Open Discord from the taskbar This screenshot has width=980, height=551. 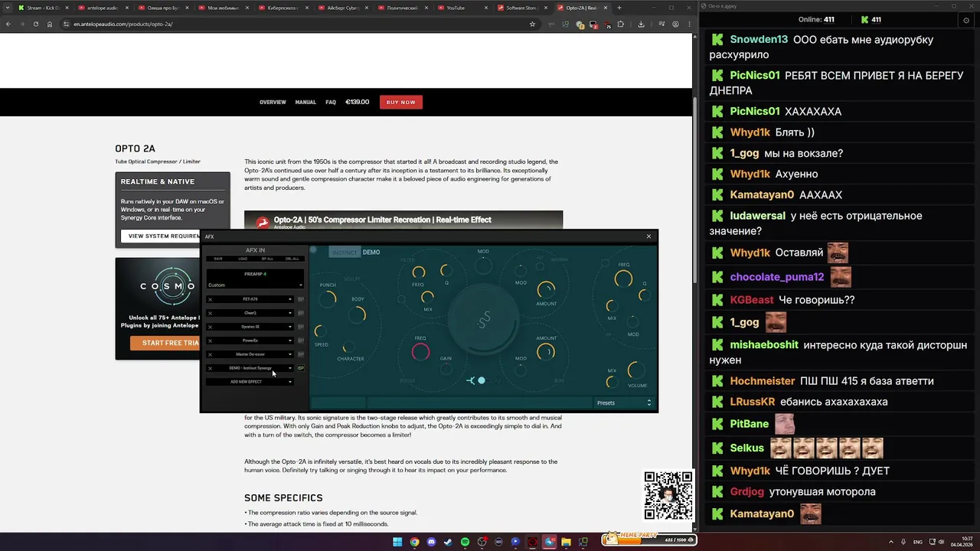coord(431,542)
